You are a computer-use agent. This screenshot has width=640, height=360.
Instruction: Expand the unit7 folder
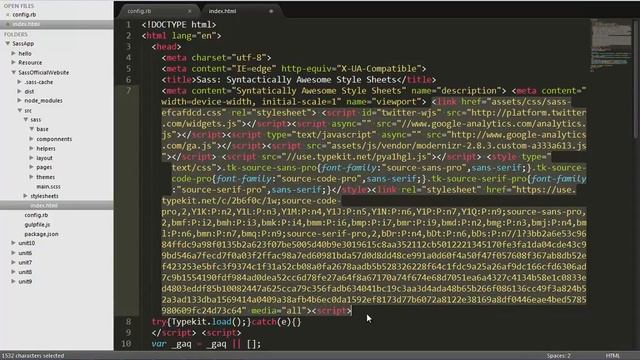[13, 262]
